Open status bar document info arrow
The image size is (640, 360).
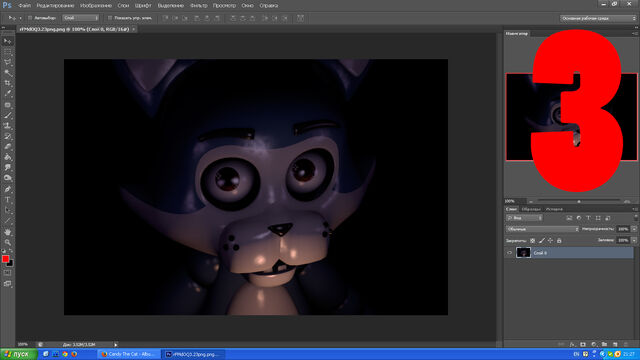point(116,344)
